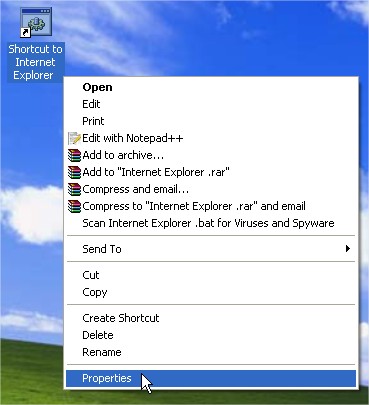
Task: Choose Compress to "Internet Explorer .rar" and email
Action: pos(211,206)
